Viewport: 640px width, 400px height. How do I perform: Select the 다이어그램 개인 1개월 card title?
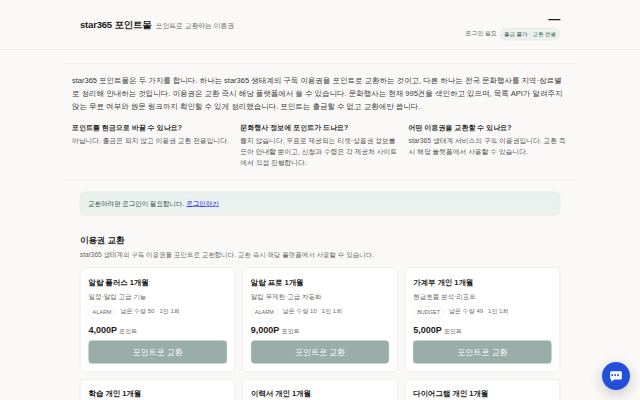(450, 394)
